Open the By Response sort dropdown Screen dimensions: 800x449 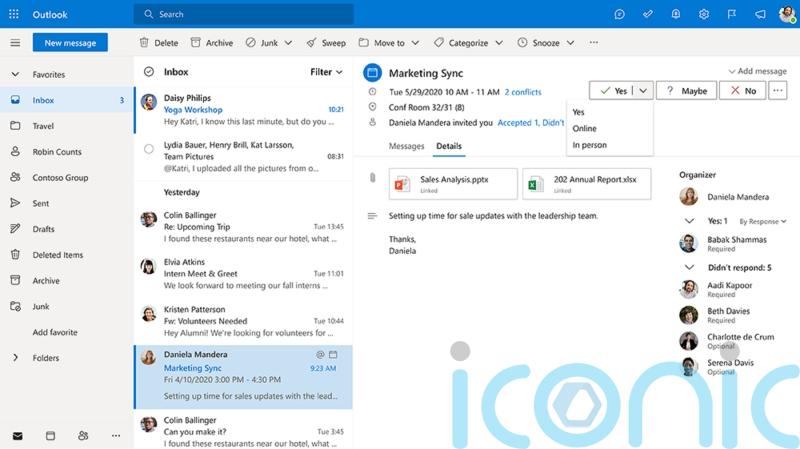pos(763,221)
